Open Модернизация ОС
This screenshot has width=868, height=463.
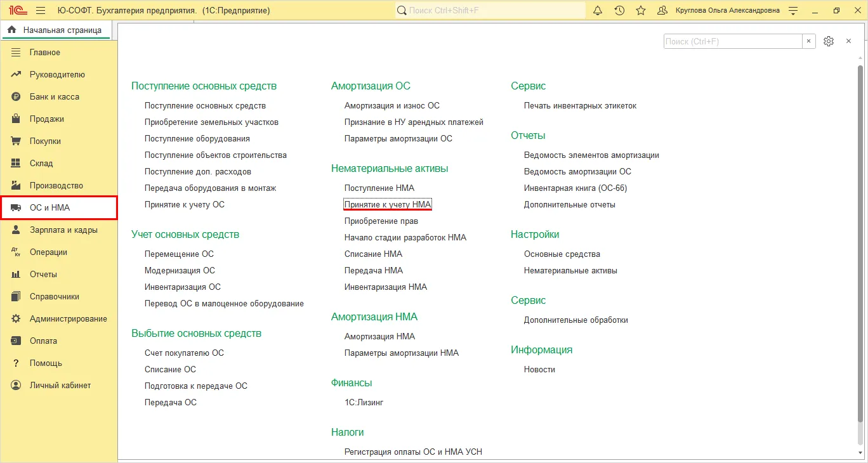click(x=180, y=271)
